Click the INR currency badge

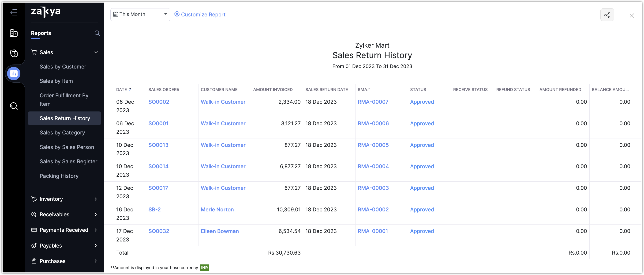click(204, 267)
